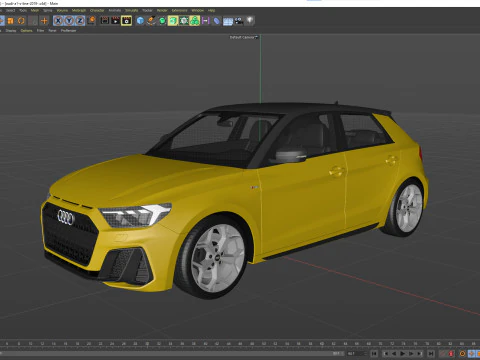Viewport: 480px width, 360px height.
Task: Click the purple Field icon
Action: coord(205,21)
